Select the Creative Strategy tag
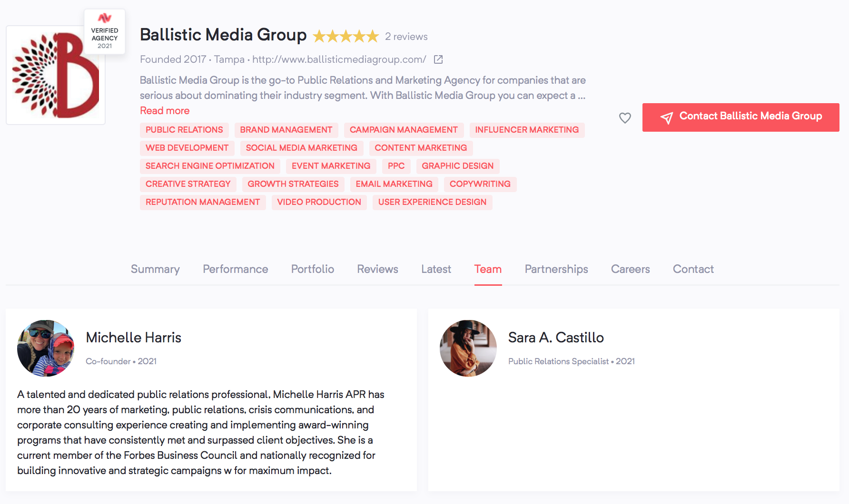The width and height of the screenshot is (849, 504). click(x=188, y=184)
